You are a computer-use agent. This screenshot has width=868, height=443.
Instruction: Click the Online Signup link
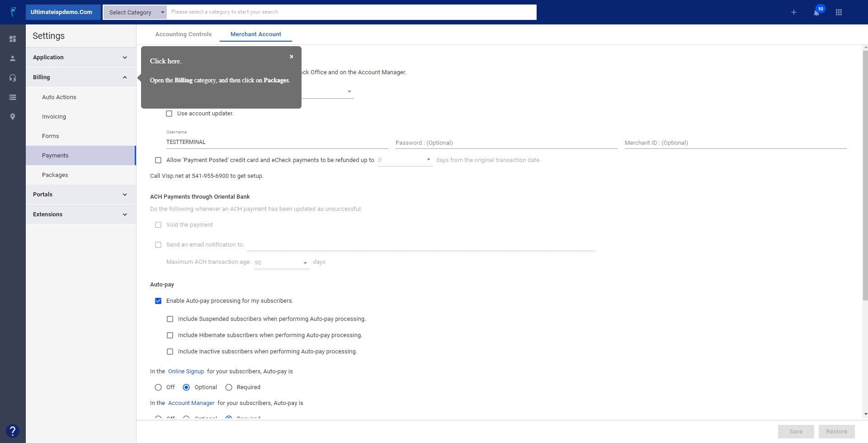(186, 372)
